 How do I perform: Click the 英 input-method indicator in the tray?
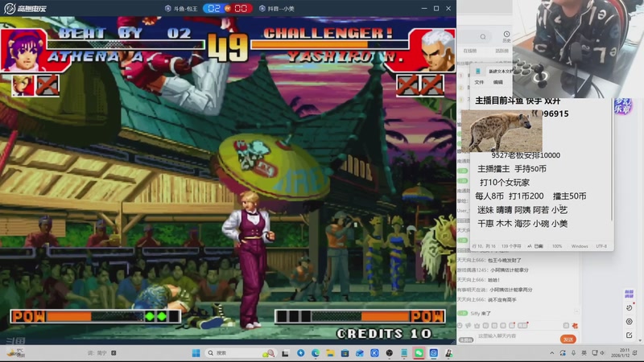[x=584, y=352]
